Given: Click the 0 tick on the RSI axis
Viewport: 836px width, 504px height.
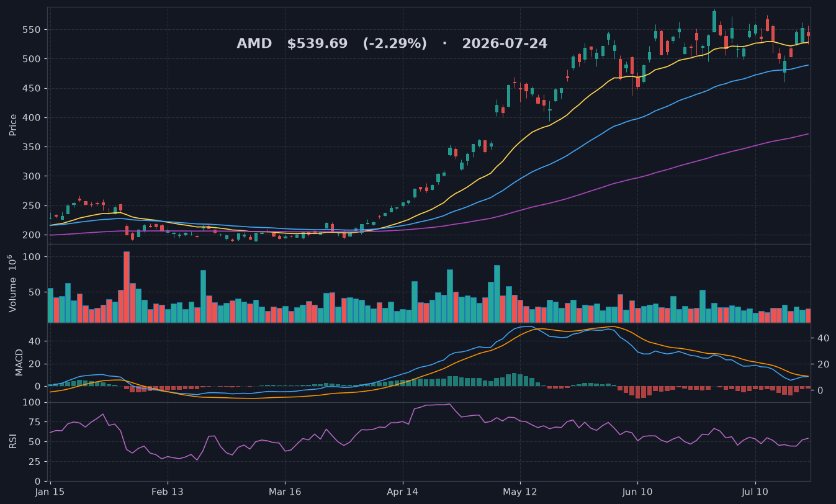Looking at the screenshot, I should pos(38,481).
